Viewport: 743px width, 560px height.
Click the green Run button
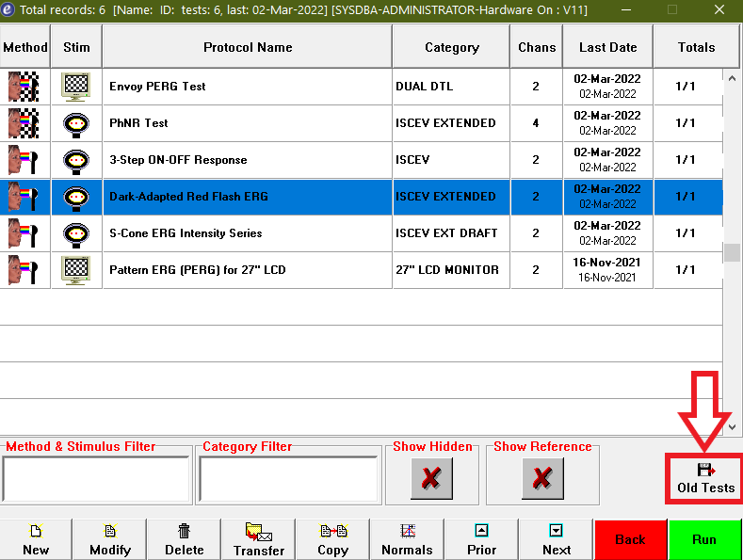tap(704, 539)
